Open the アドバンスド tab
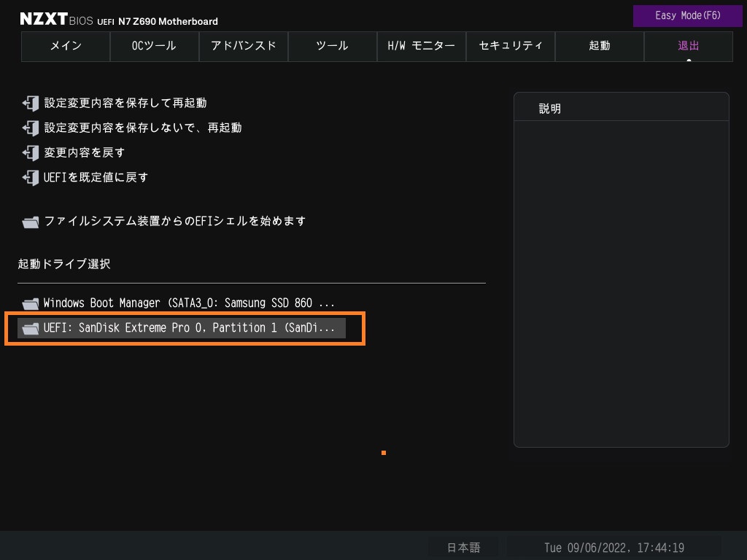The width and height of the screenshot is (747, 560). click(x=244, y=46)
